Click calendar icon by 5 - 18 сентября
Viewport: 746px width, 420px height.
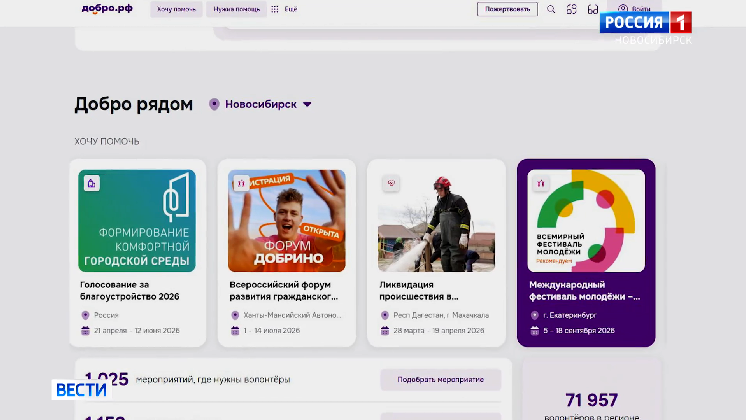click(535, 331)
